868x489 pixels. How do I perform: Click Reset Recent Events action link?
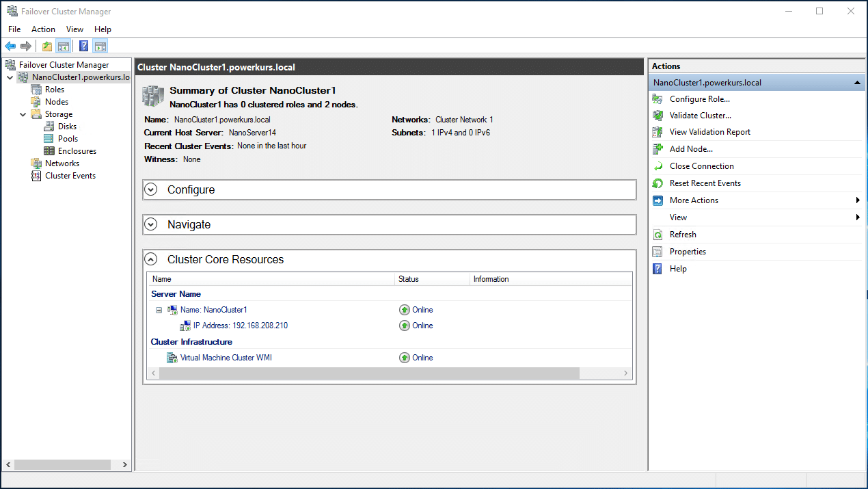[705, 183]
